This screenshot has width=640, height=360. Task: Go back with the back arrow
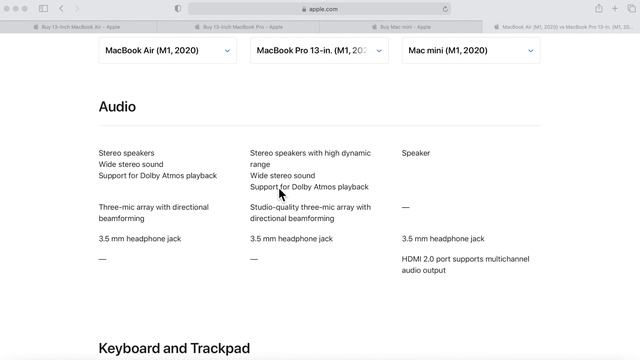click(x=61, y=9)
